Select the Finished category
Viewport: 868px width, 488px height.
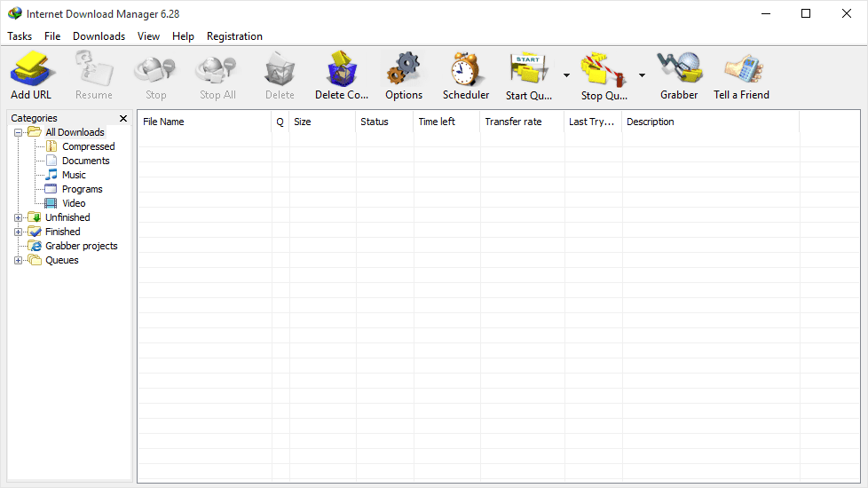[x=62, y=232]
